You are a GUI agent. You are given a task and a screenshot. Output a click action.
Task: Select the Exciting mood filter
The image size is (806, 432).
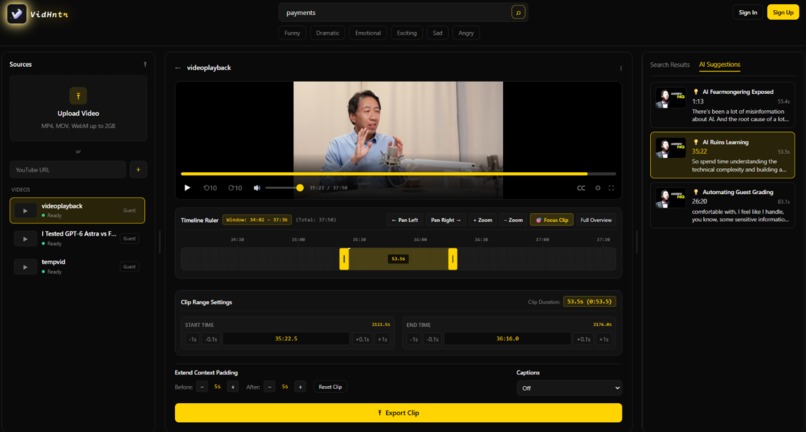click(x=407, y=33)
